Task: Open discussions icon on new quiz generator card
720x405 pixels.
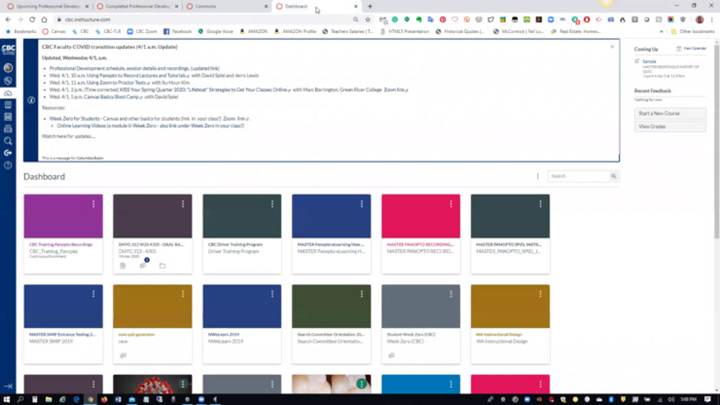Action: tap(123, 355)
